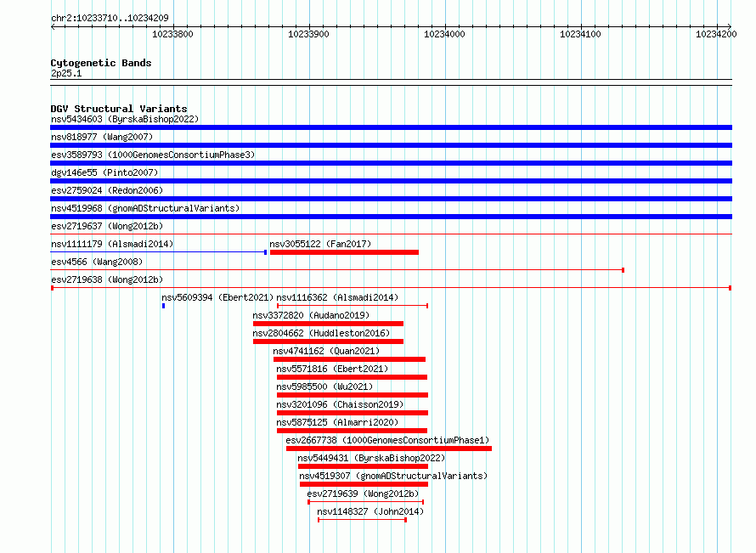Click the red bar under nsv4519307
756x553 pixels.
tap(364, 484)
